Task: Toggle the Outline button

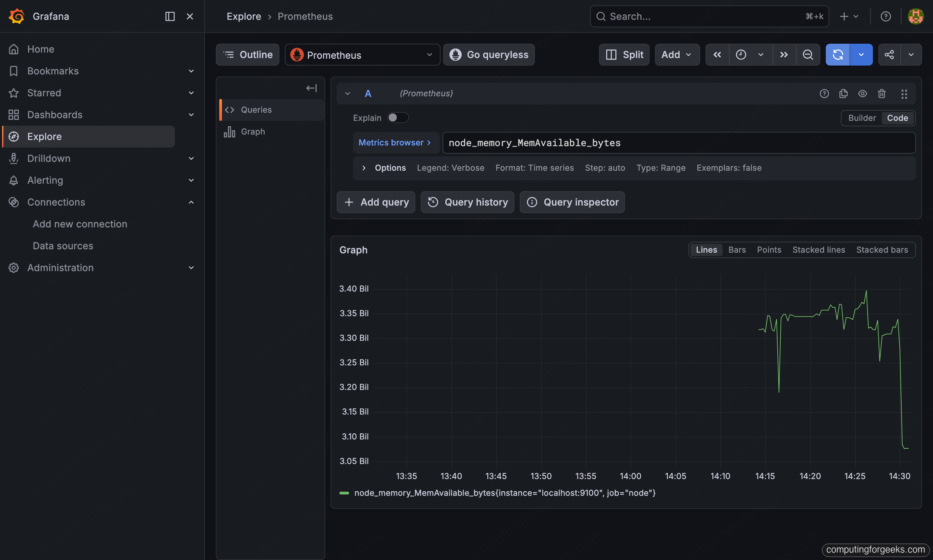Action: click(248, 55)
